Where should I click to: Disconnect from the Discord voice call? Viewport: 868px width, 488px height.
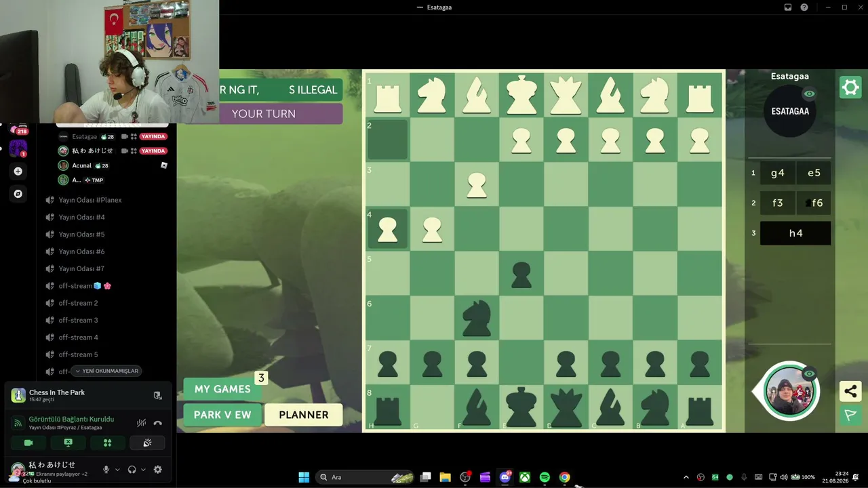pyautogui.click(x=158, y=423)
